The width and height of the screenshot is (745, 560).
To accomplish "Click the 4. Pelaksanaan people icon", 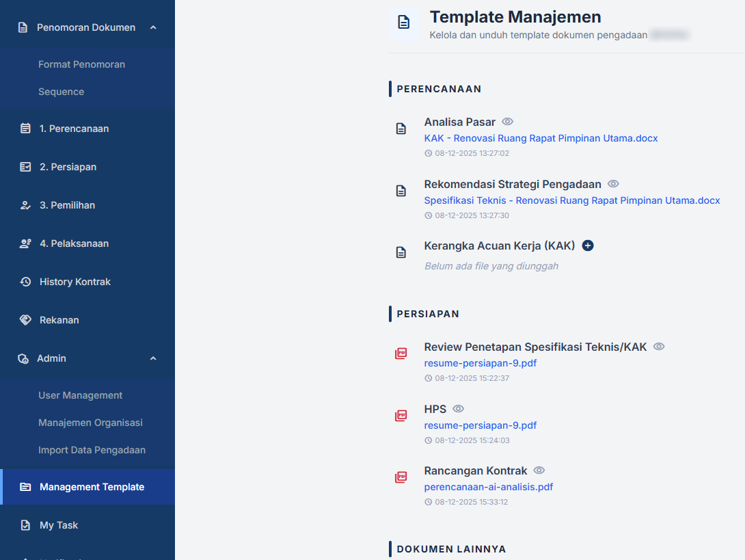I will (x=25, y=243).
